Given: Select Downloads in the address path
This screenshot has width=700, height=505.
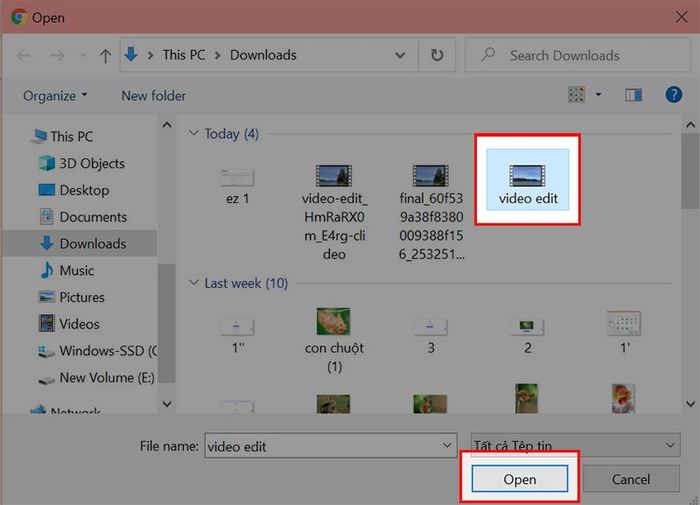Looking at the screenshot, I should point(263,55).
